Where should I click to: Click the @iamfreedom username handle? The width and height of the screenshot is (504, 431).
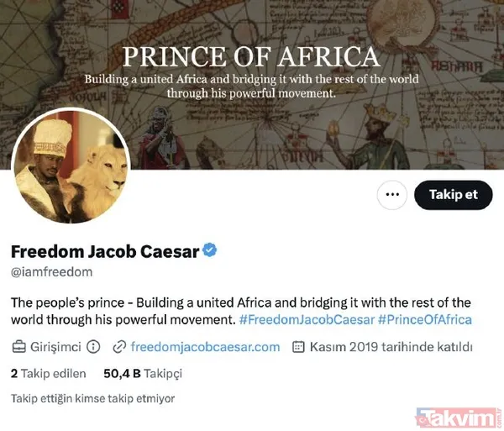51,272
